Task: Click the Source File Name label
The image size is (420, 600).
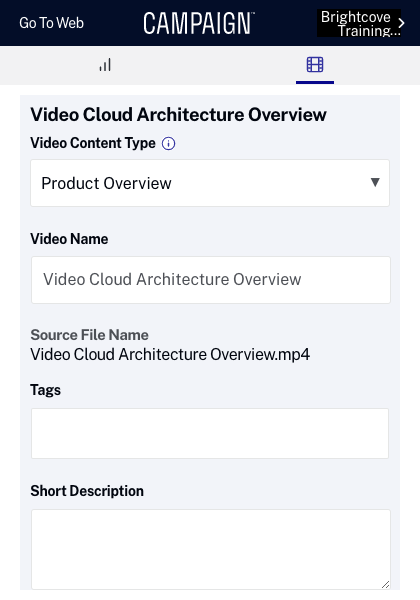Action: [90, 335]
